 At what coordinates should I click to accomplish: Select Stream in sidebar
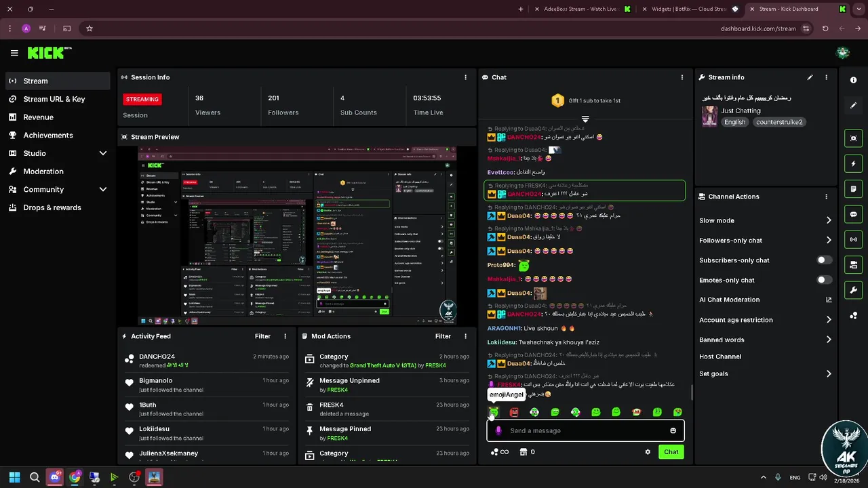pos(58,81)
